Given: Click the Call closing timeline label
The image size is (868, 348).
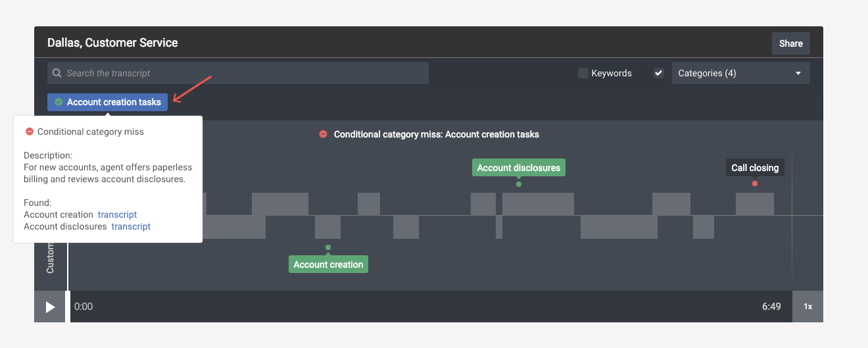Looking at the screenshot, I should [754, 168].
